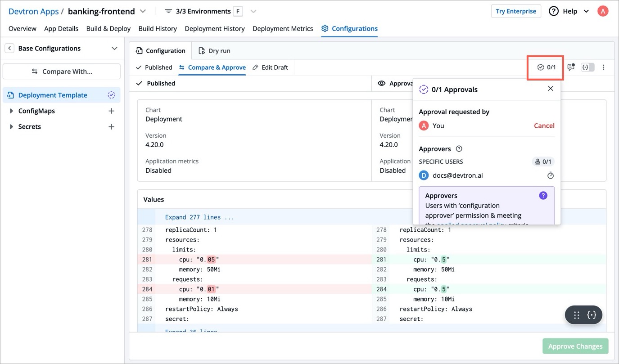The image size is (619, 364).
Task: Click the floating widget drag handle
Action: click(577, 315)
